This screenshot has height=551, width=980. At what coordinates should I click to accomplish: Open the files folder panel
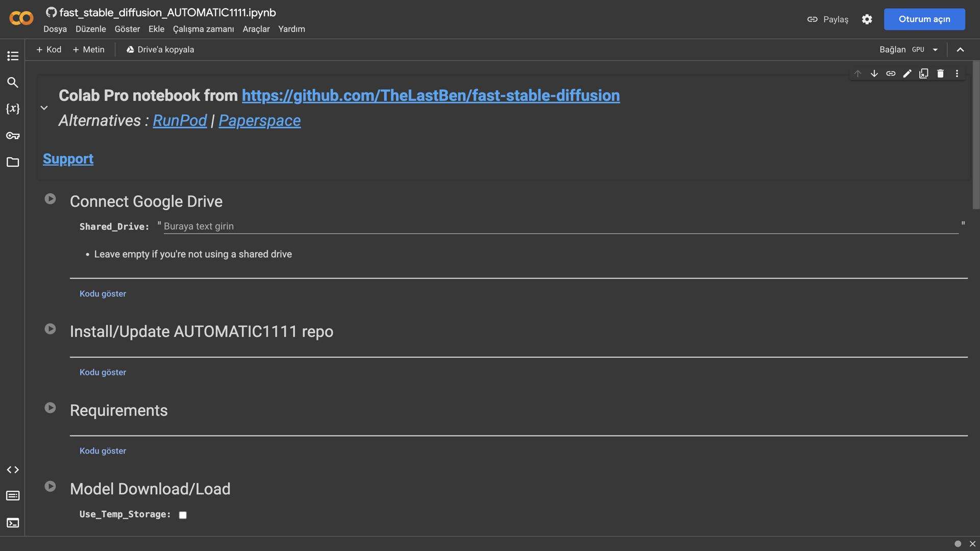[13, 162]
